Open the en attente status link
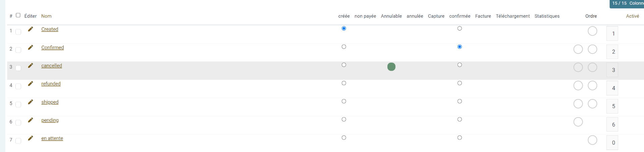The width and height of the screenshot is (644, 152). [52, 138]
